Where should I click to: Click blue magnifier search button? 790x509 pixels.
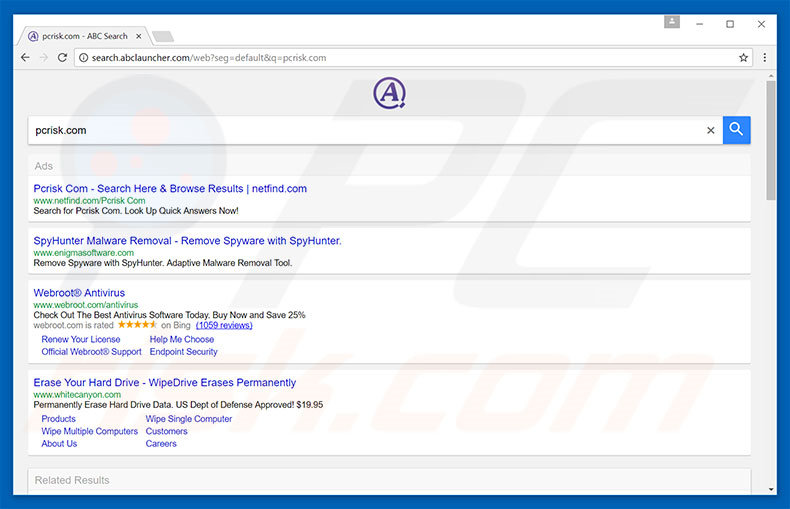tap(737, 130)
